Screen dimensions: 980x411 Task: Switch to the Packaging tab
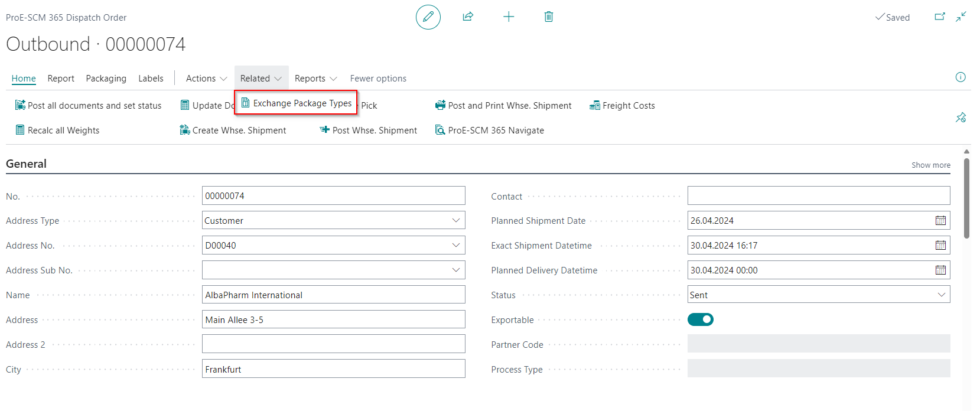tap(106, 79)
